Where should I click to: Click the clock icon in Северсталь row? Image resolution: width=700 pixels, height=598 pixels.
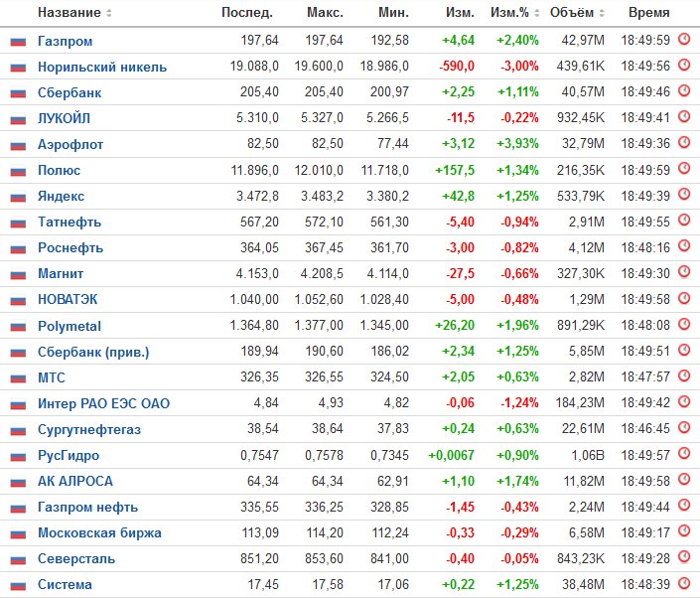(684, 557)
